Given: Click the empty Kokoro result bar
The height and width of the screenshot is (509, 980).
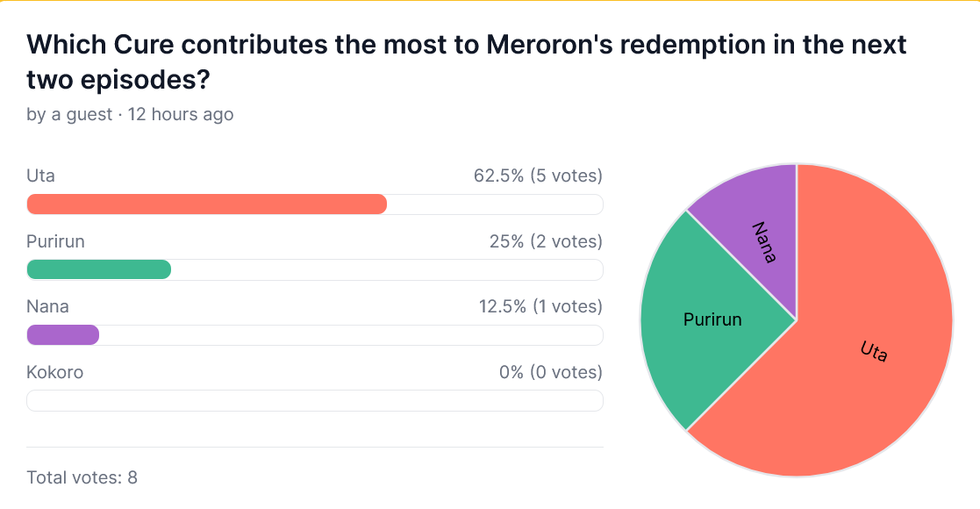Looking at the screenshot, I should click(314, 401).
